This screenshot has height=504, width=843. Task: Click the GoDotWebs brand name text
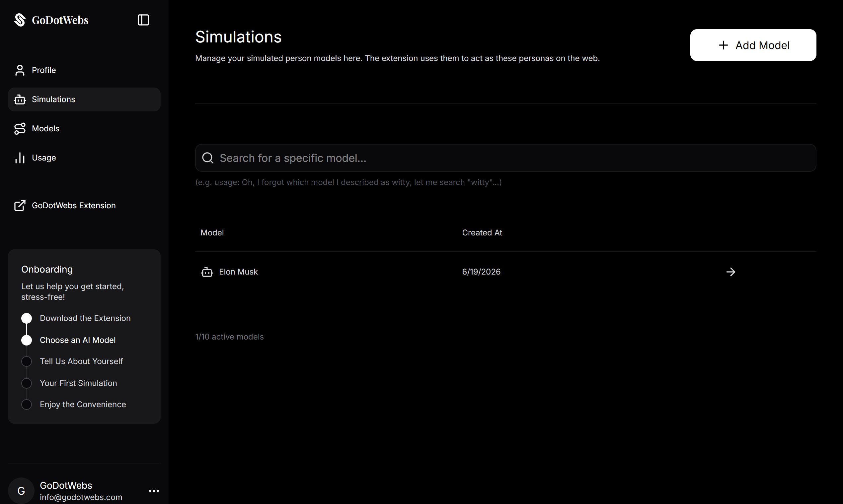60,20
